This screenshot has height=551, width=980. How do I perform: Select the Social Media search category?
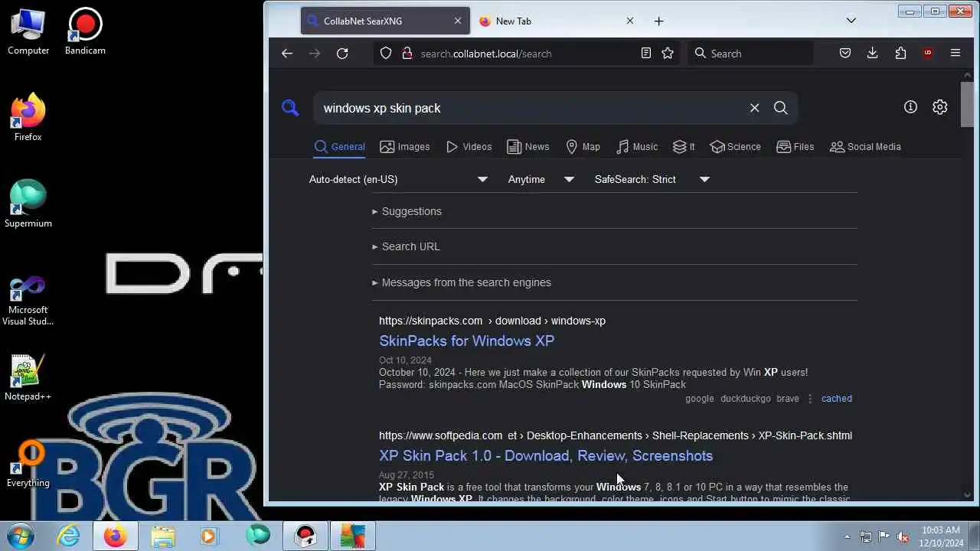[x=865, y=147]
